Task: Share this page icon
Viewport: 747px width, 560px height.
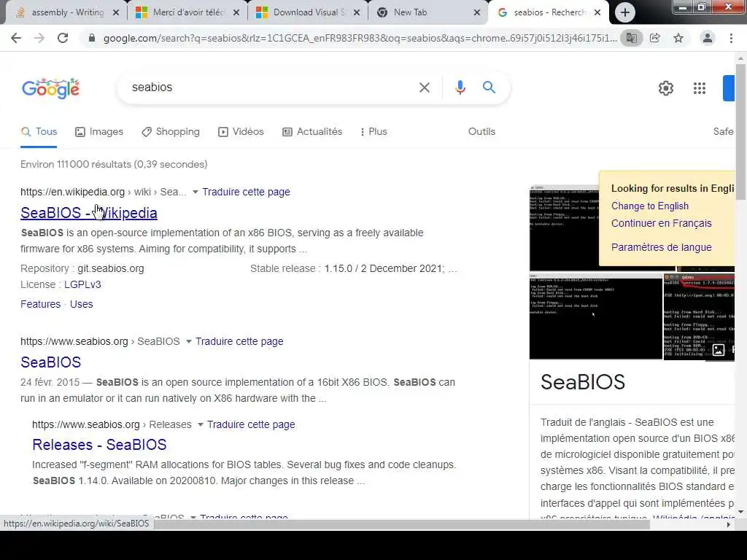Action: [655, 38]
